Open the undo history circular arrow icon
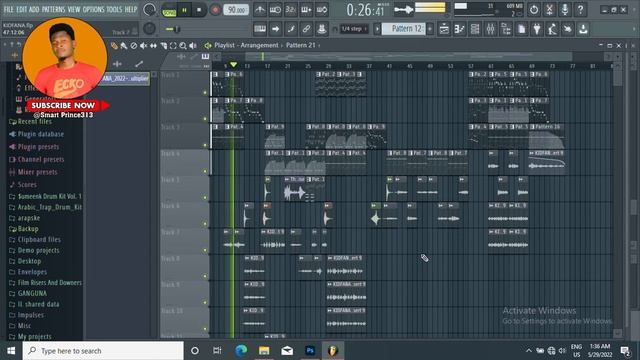The width and height of the screenshot is (640, 360). 534,9
